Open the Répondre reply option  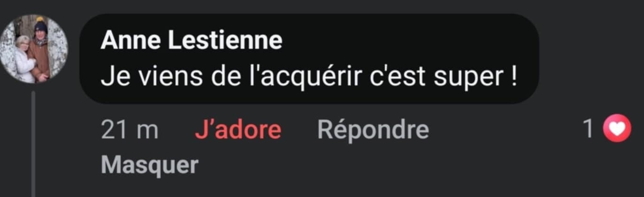click(x=373, y=130)
